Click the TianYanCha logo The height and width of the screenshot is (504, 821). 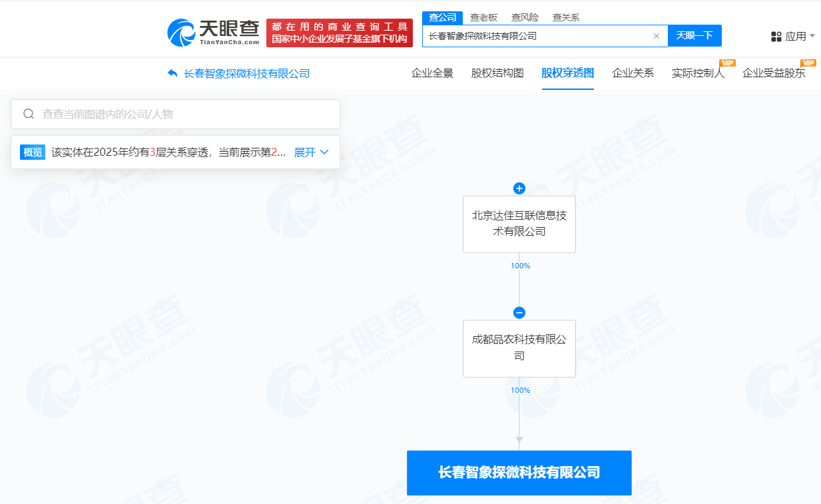[x=213, y=32]
